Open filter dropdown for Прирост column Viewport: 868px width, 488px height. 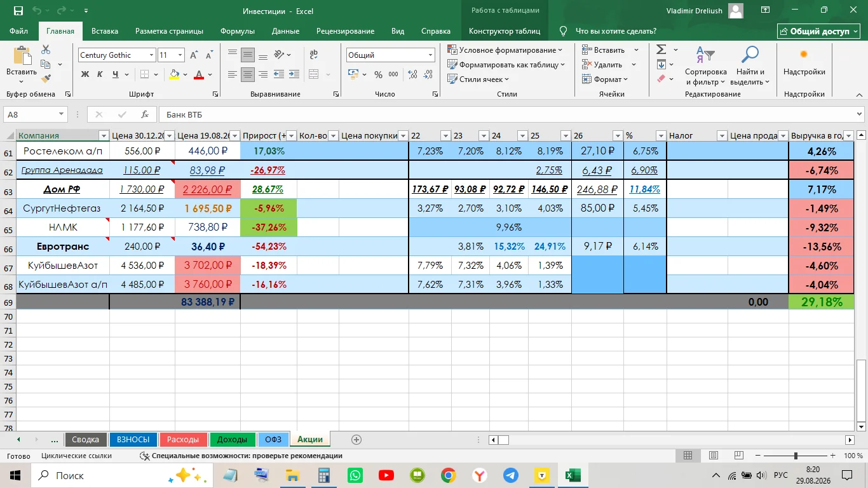(x=292, y=135)
